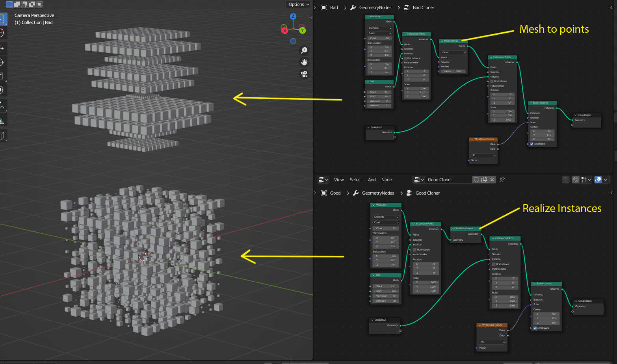Image resolution: width=617 pixels, height=364 pixels.
Task: Enable fake user shield for Good Cloner
Action: pos(476,180)
